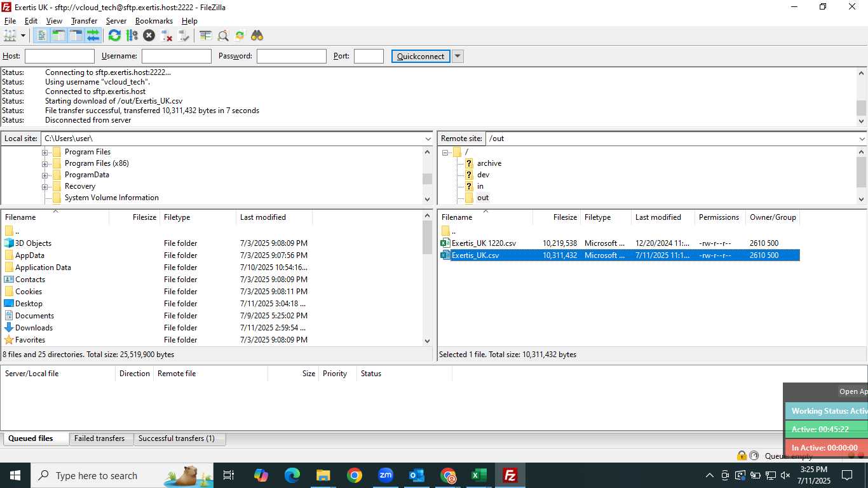Refresh the file and folder lists

point(114,36)
